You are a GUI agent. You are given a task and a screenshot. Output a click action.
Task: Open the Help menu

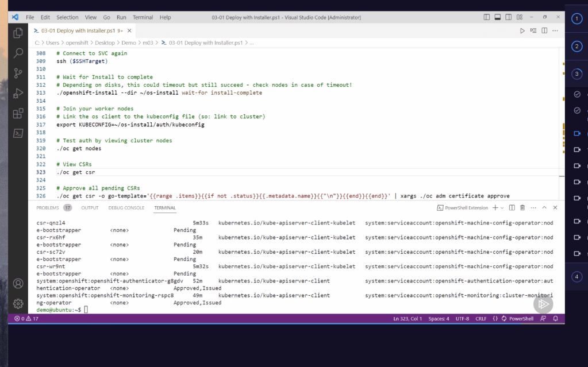165,17
